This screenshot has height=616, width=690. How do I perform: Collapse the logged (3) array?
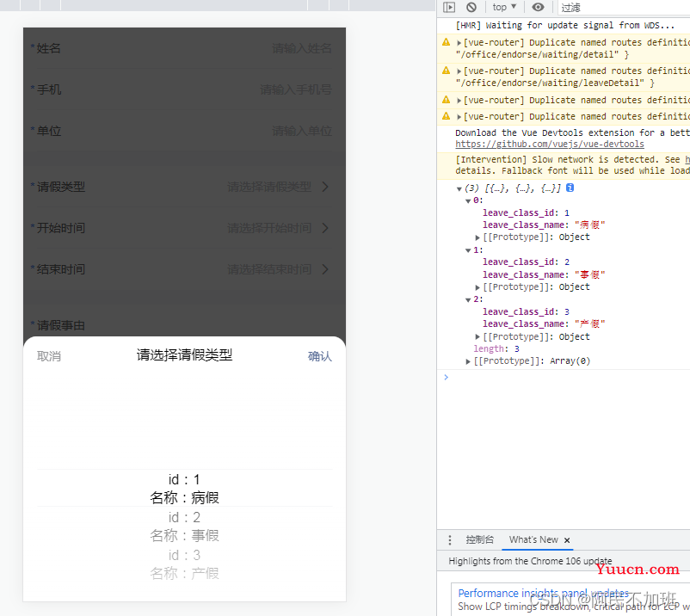point(459,188)
